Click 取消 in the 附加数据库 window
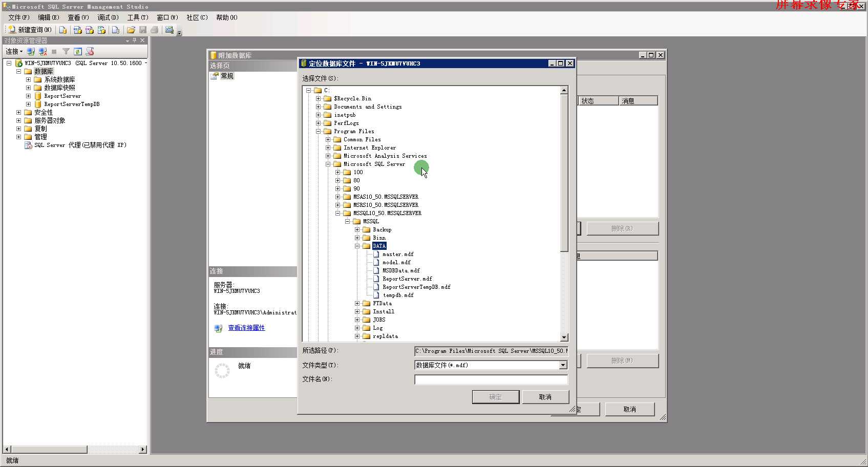Viewport: 868px width, 467px height. tap(630, 409)
